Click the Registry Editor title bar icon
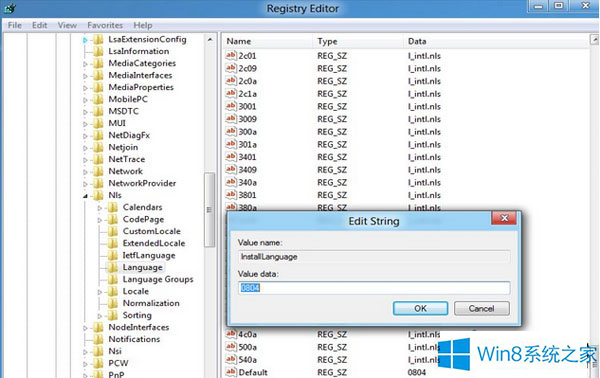 coord(10,8)
